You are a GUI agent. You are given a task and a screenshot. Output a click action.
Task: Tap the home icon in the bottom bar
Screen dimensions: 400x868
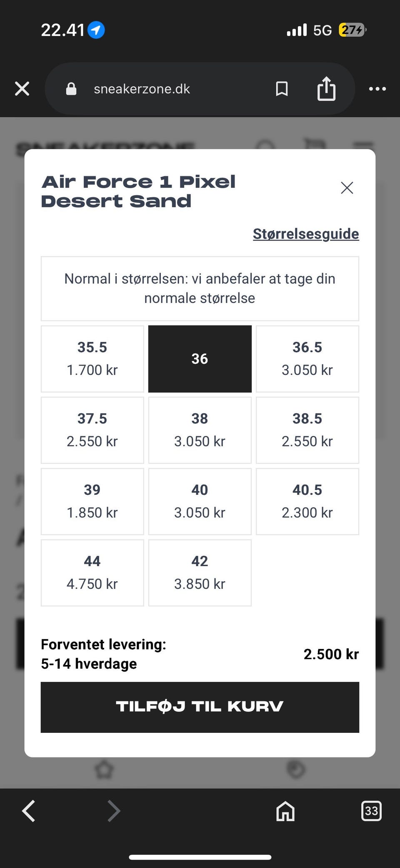(285, 811)
